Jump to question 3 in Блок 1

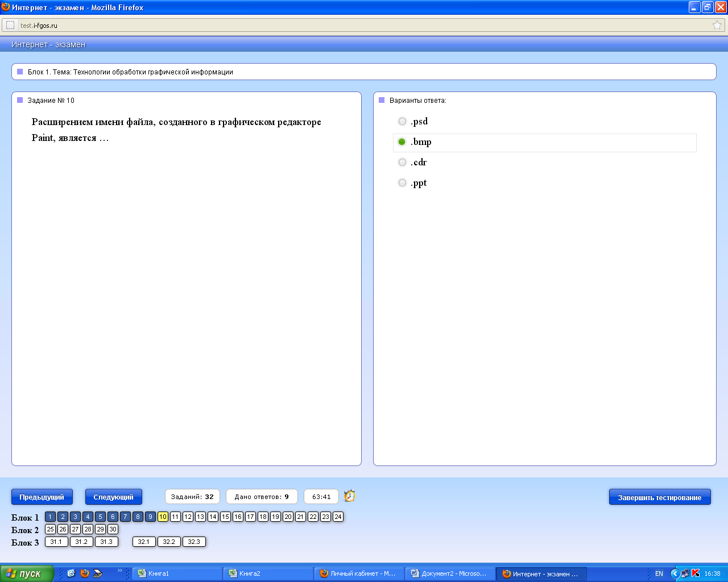point(75,517)
